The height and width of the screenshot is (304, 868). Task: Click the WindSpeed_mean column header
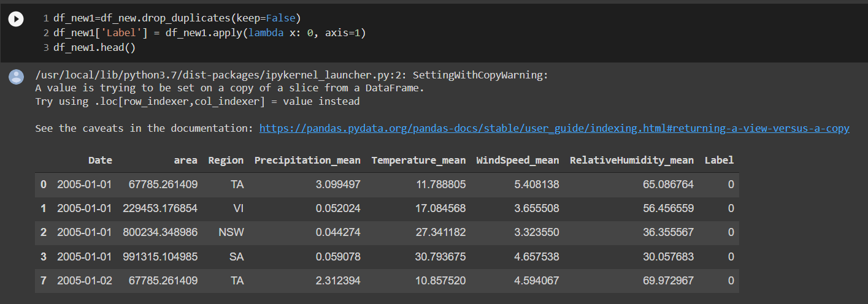518,161
